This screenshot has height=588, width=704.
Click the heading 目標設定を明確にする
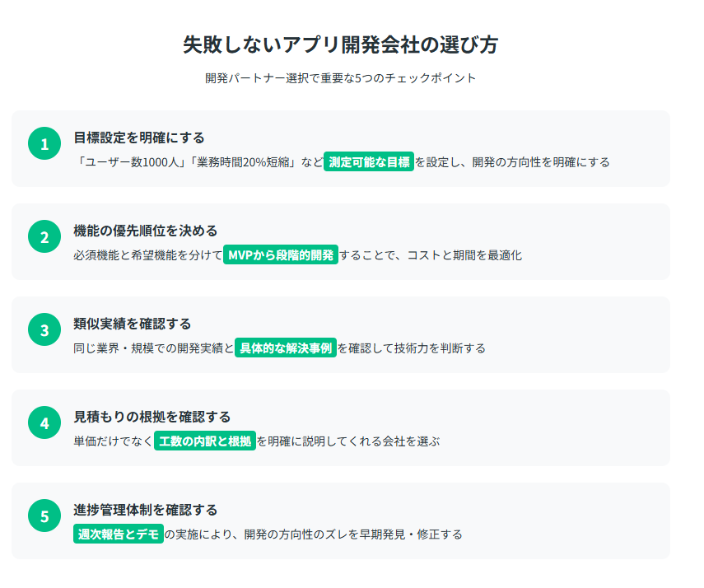(x=138, y=138)
